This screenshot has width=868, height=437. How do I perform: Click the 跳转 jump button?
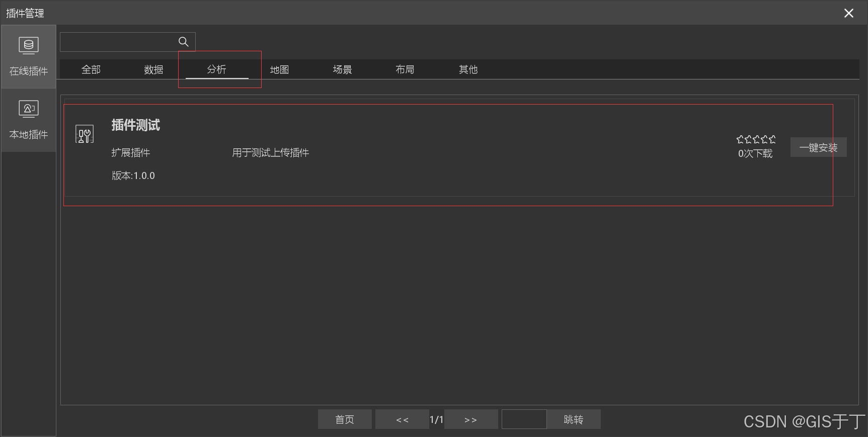point(574,419)
